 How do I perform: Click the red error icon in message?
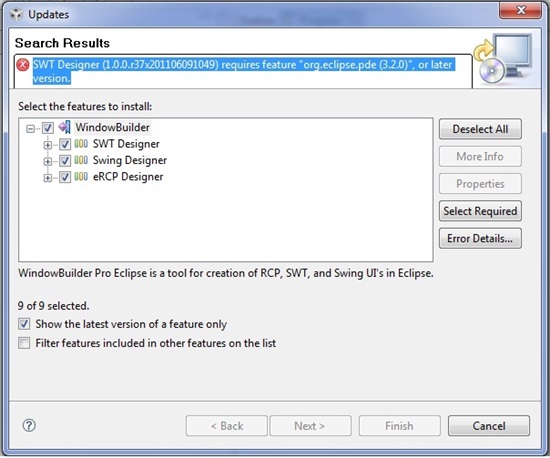tap(23, 65)
